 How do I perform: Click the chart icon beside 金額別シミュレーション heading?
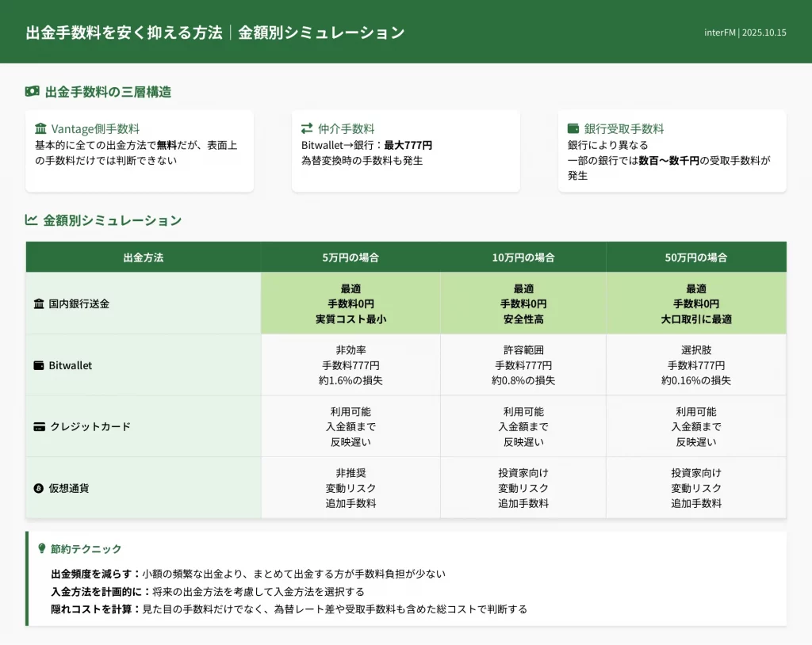point(32,220)
